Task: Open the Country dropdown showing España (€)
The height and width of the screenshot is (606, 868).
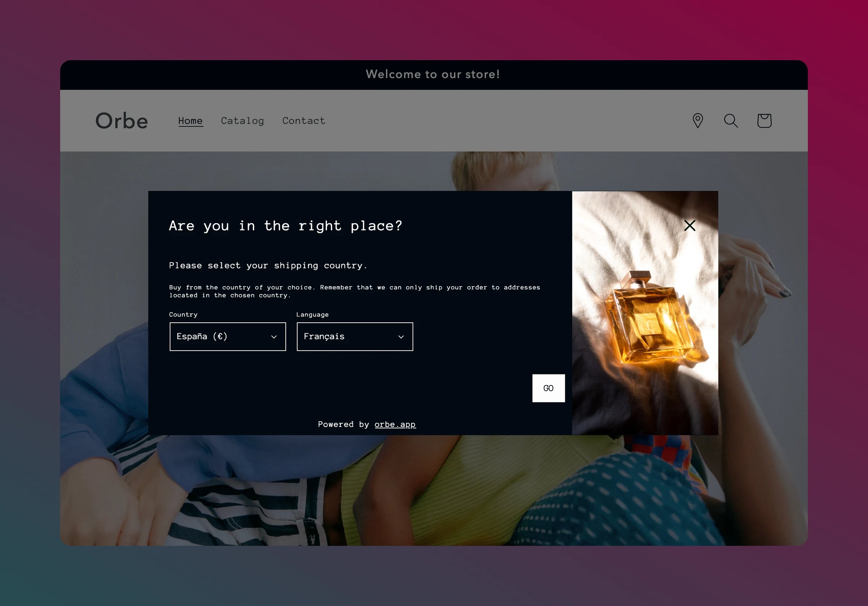Action: (227, 337)
